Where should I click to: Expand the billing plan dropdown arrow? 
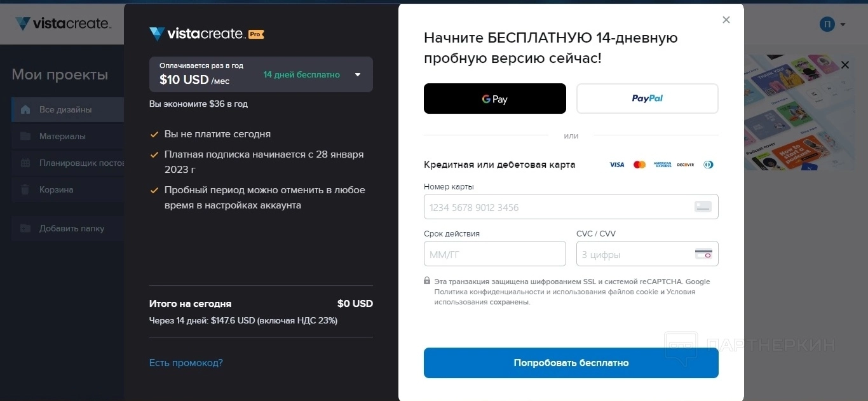tap(358, 74)
